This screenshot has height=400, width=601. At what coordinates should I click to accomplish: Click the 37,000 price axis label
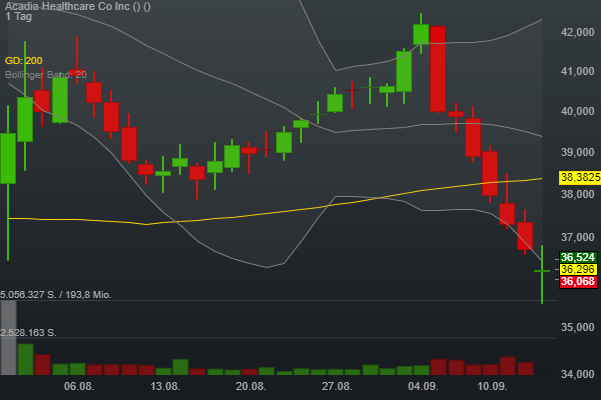pos(578,238)
